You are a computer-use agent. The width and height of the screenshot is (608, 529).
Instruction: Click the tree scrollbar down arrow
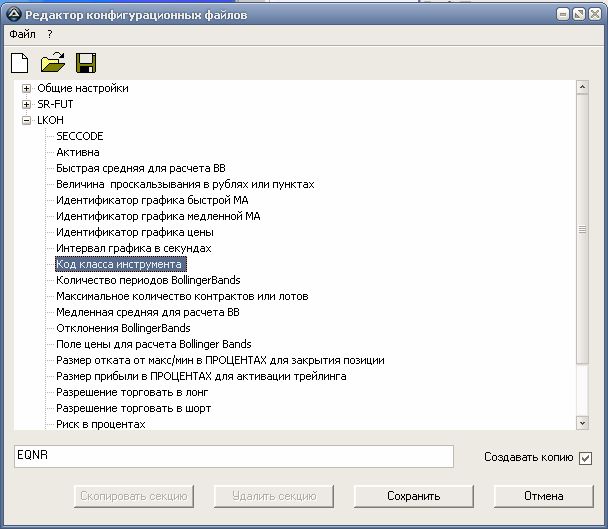(x=582, y=423)
